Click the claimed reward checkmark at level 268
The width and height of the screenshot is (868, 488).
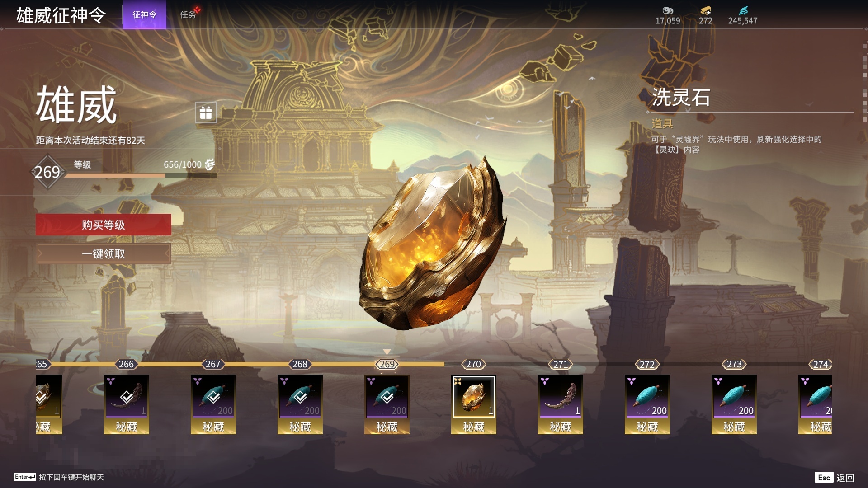click(x=300, y=397)
